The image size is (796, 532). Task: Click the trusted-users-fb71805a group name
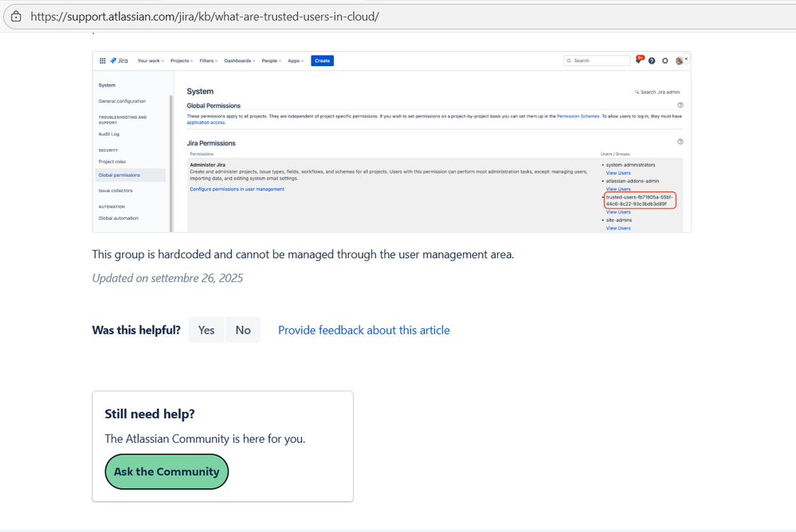coord(640,201)
